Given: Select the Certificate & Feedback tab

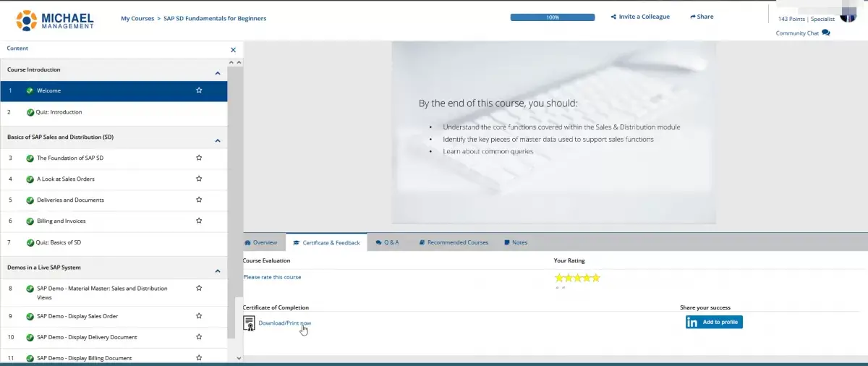Looking at the screenshot, I should [326, 242].
